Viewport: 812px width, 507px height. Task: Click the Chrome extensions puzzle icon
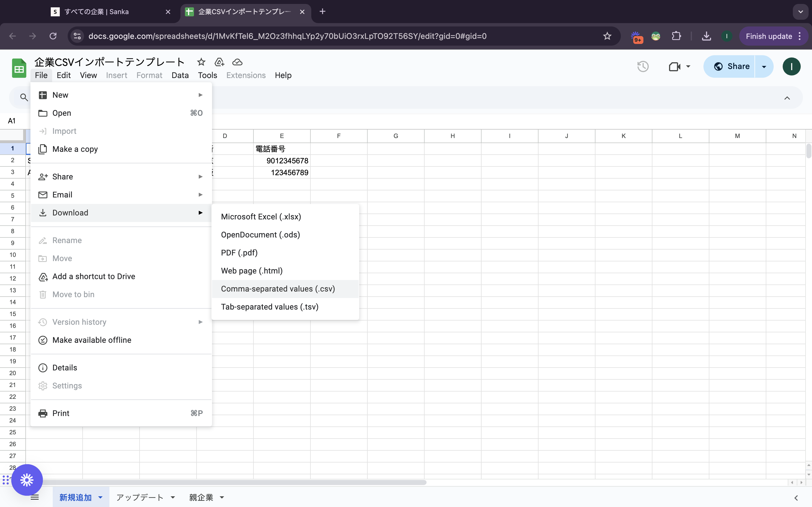(x=676, y=36)
